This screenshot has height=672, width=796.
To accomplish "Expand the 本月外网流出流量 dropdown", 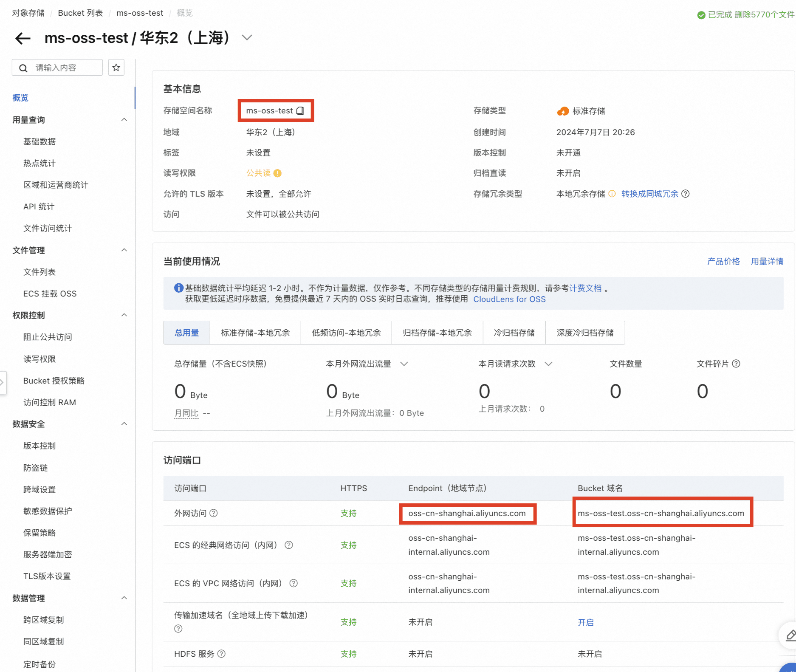I will [404, 364].
